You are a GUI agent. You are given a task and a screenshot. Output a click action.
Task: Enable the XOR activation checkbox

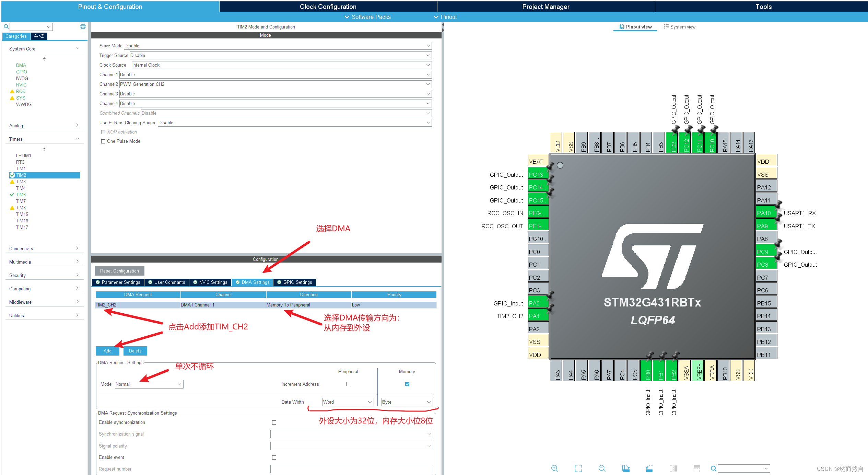[103, 132]
